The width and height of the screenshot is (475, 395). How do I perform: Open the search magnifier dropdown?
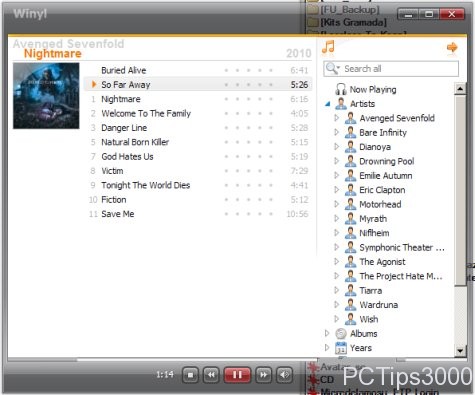click(x=332, y=68)
